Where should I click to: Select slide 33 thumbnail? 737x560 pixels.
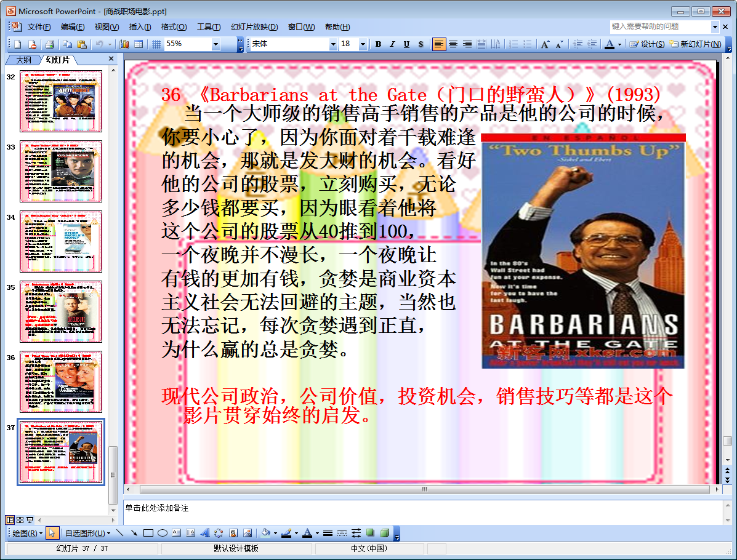click(60, 171)
